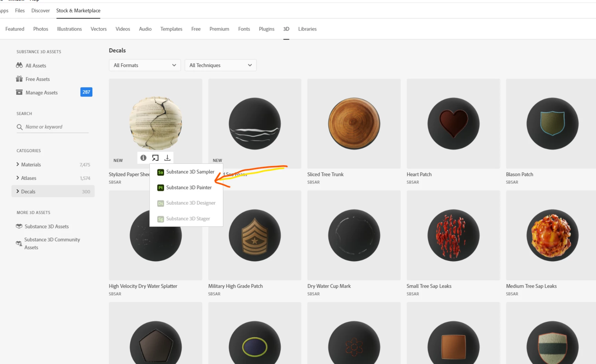Open the Heart Patch thumbnail
Viewport: 596px width, 364px height.
[453, 124]
